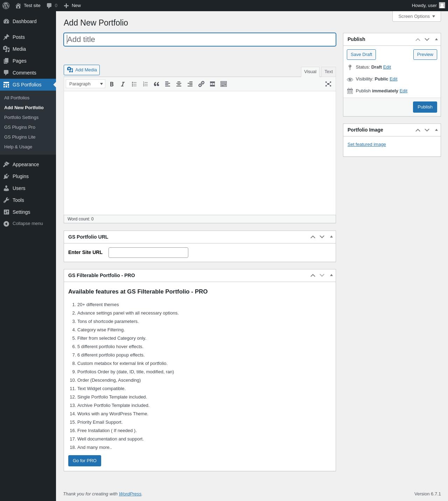Move Publish box up
This screenshot has height=501, width=448.
click(x=418, y=40)
